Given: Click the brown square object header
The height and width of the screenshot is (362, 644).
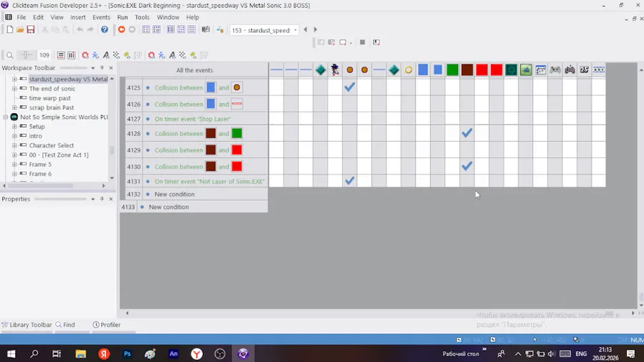Looking at the screenshot, I should [x=467, y=70].
